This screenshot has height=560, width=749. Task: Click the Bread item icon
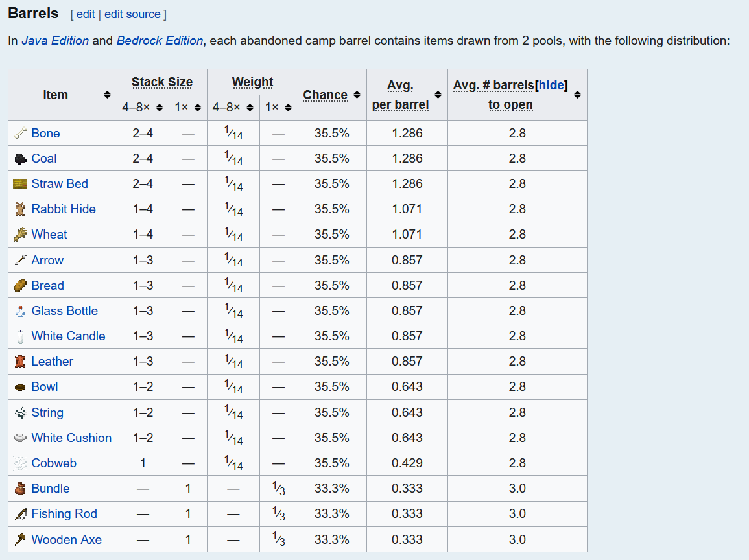(20, 285)
